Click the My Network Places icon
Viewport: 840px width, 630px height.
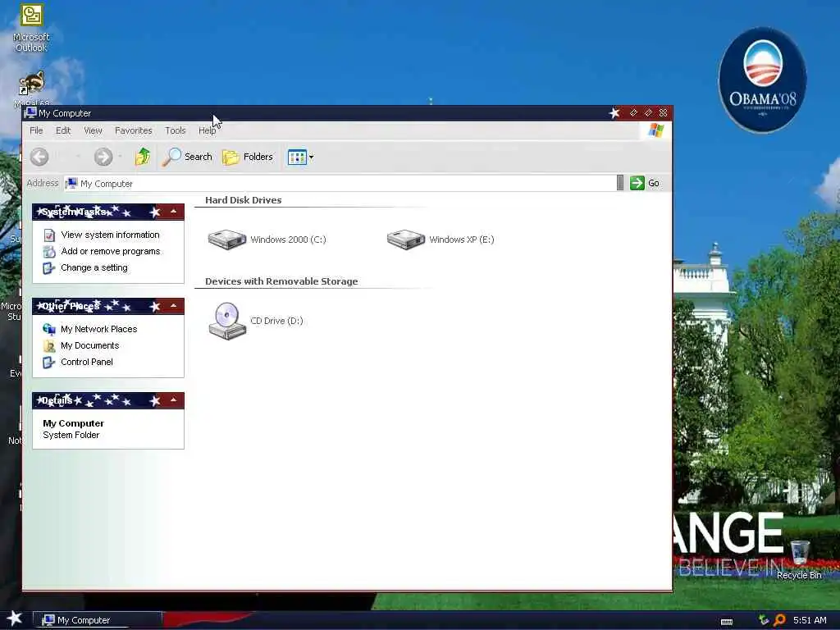coord(48,329)
